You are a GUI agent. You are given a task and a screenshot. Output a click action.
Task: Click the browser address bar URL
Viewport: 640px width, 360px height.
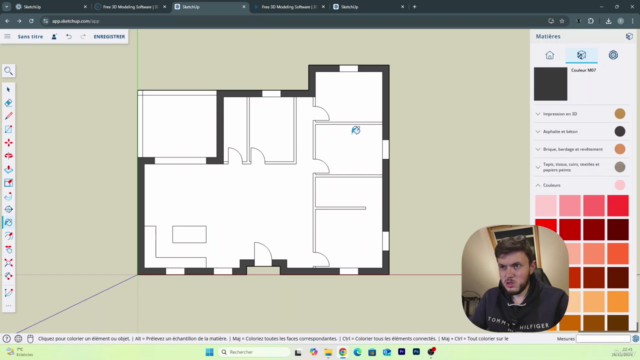pos(76,21)
